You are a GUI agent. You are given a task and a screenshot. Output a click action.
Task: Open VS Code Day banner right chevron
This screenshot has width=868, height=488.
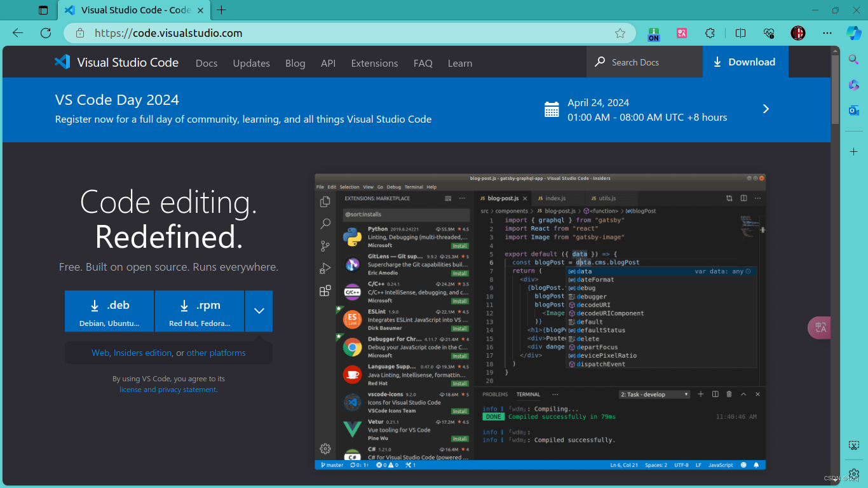click(x=766, y=109)
